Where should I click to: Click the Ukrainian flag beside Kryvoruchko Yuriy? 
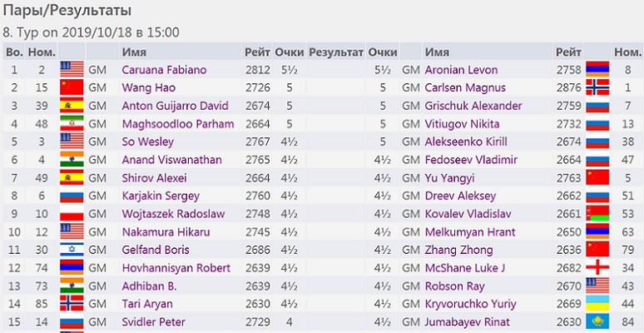(x=597, y=304)
